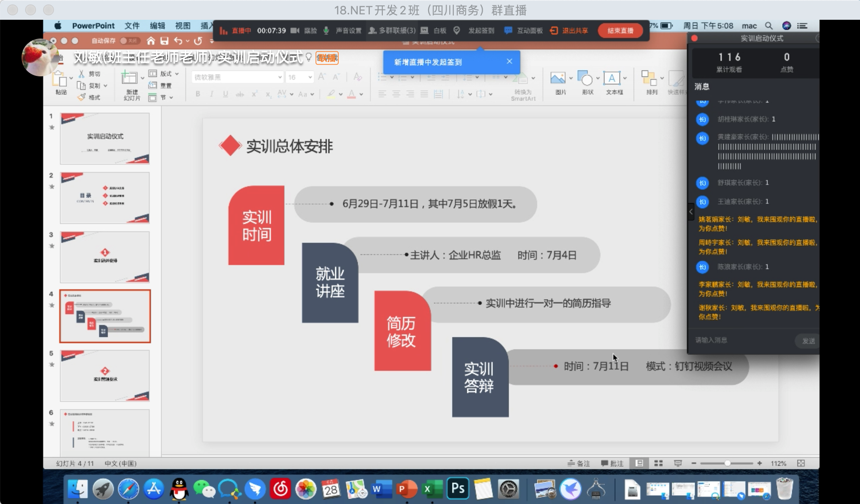Click the 结束直播 end broadcast button

(620, 31)
